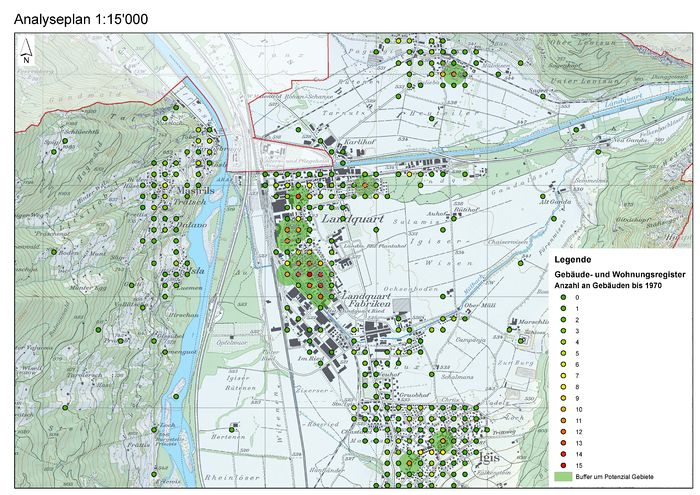Click the Anzahl an Gebäuden bis 1970 subtitle
Screen dimensions: 700x495
tap(609, 286)
